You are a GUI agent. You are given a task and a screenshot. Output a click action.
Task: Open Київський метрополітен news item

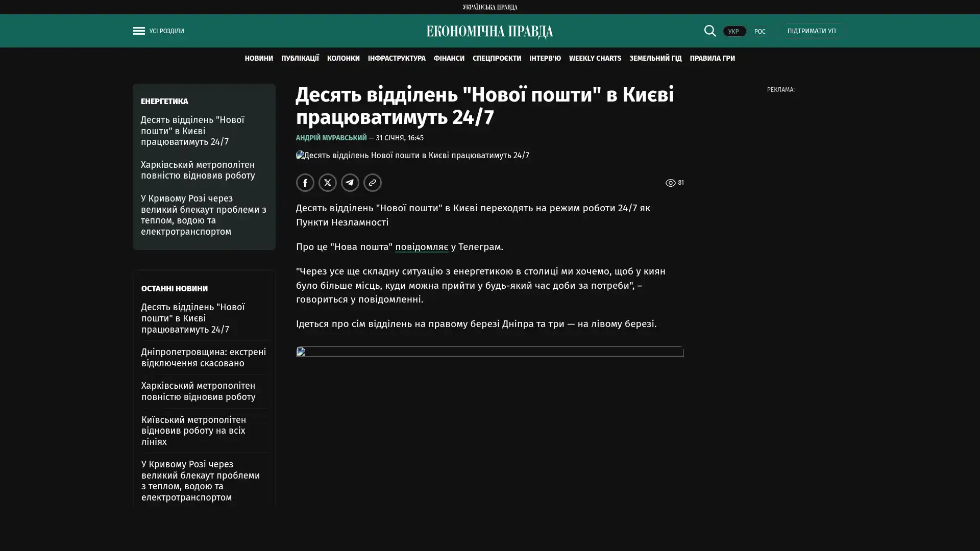pyautogui.click(x=194, y=431)
